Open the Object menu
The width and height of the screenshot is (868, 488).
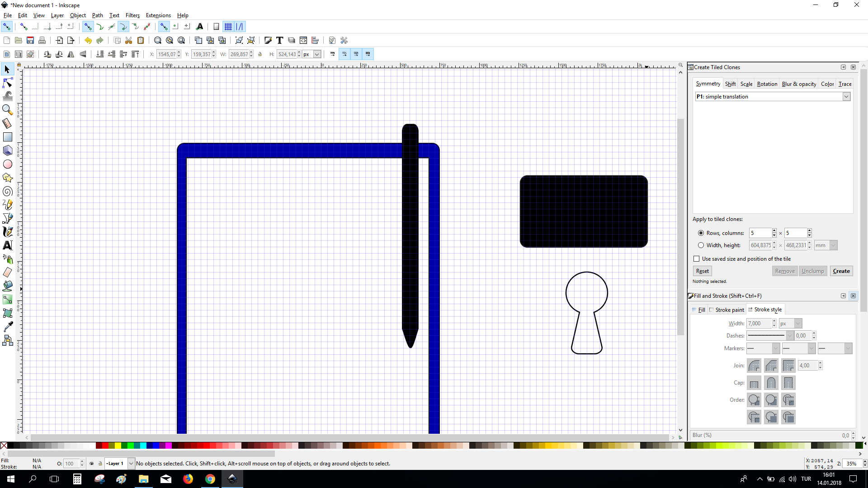click(x=78, y=15)
